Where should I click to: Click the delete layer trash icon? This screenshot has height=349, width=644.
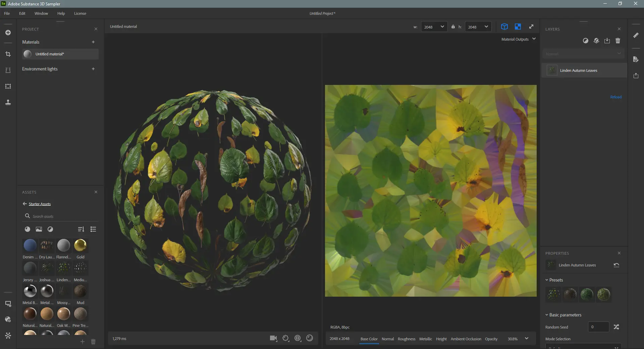[x=618, y=41]
